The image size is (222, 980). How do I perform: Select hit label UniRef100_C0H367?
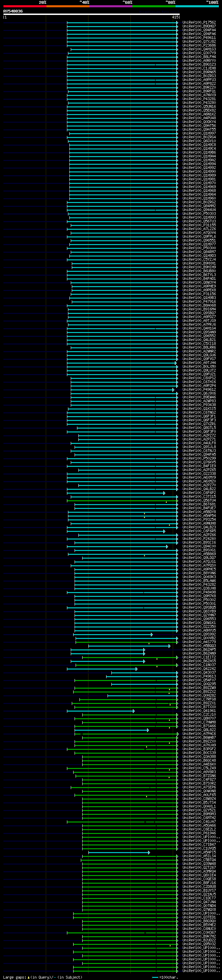point(199,932)
